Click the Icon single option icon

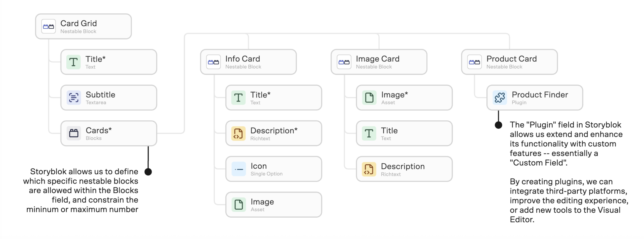tap(238, 169)
